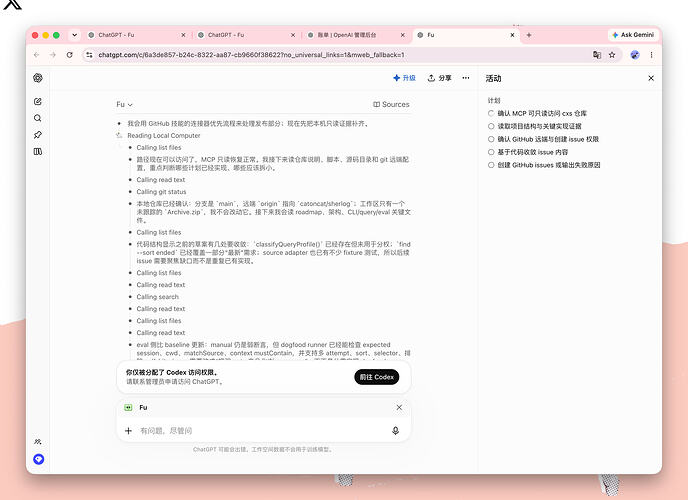
Task: Click the Calling git status line
Action: click(x=161, y=192)
